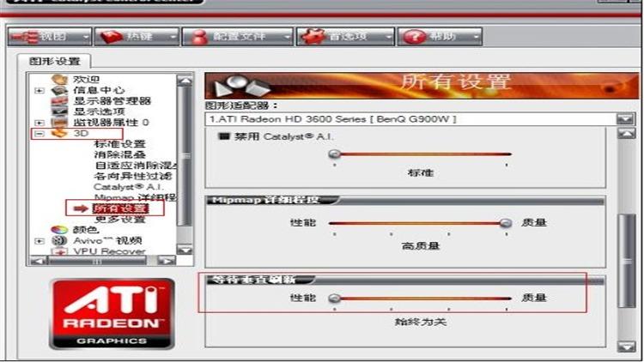
Task: Select 显示器管理器 in the tree
Action: pos(112,101)
